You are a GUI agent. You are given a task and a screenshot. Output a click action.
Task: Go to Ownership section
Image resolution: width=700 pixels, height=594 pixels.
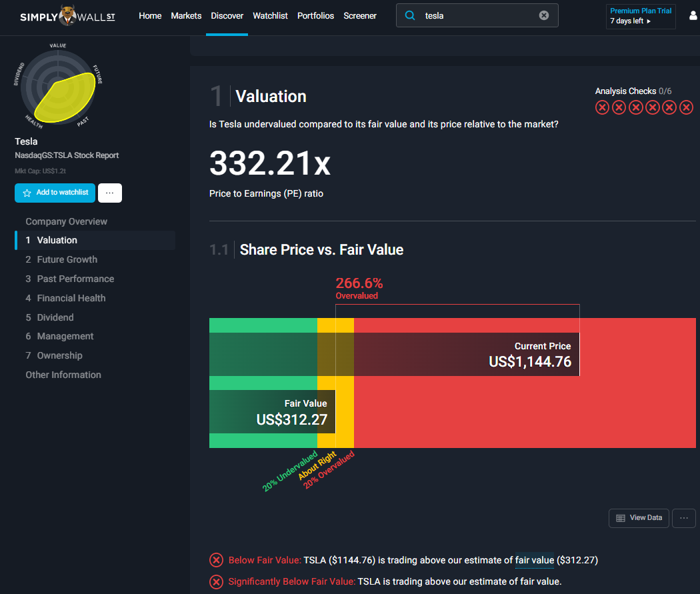coord(59,356)
